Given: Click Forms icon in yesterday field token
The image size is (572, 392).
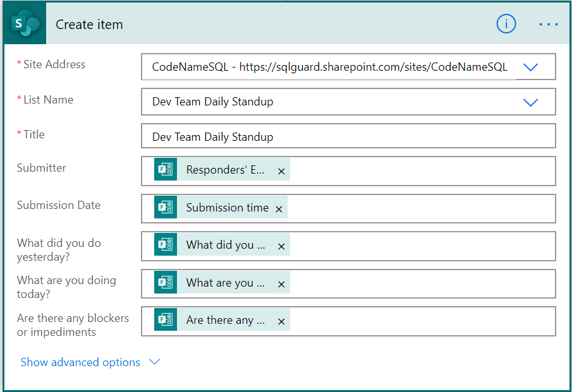Looking at the screenshot, I should point(166,245).
